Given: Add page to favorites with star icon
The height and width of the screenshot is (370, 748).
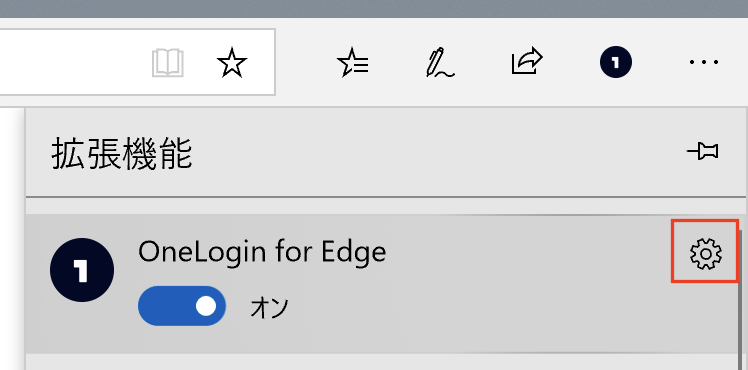Looking at the screenshot, I should 232,62.
